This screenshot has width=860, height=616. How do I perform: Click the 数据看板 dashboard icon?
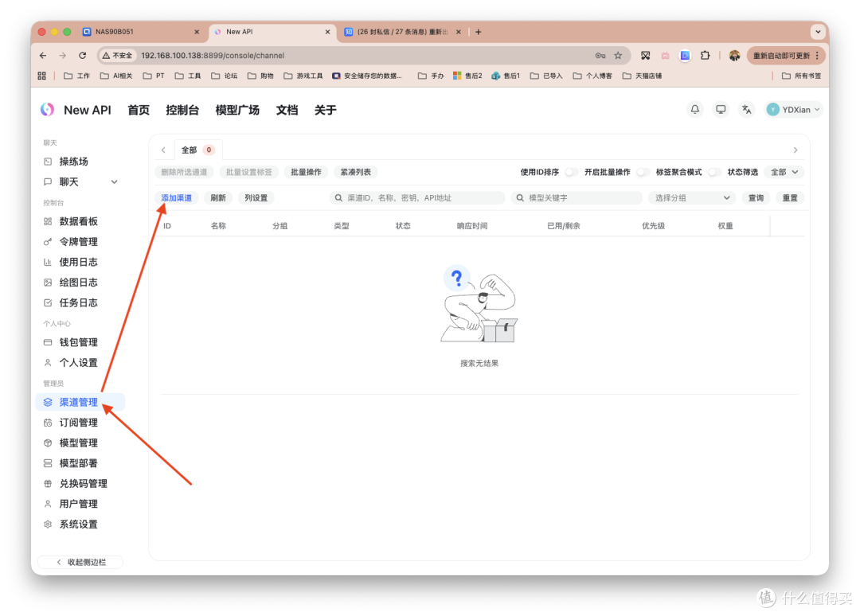point(48,221)
